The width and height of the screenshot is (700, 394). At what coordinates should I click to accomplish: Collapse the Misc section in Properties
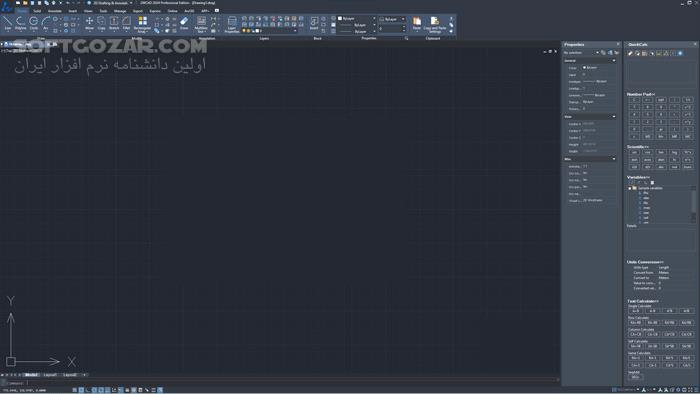pyautogui.click(x=614, y=159)
